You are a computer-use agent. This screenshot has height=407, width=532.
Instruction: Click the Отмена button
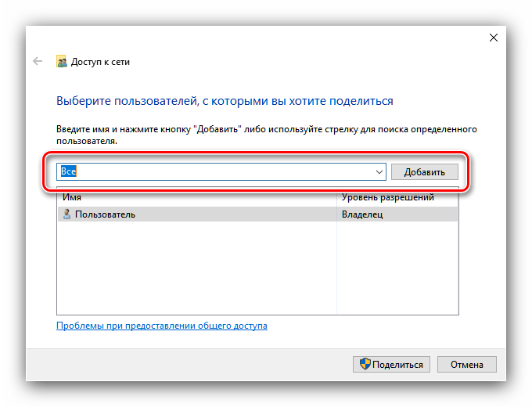click(466, 364)
